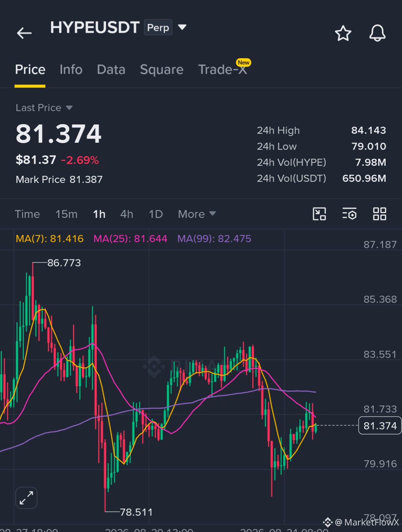Tap the 83.551 price axis label

tap(380, 354)
